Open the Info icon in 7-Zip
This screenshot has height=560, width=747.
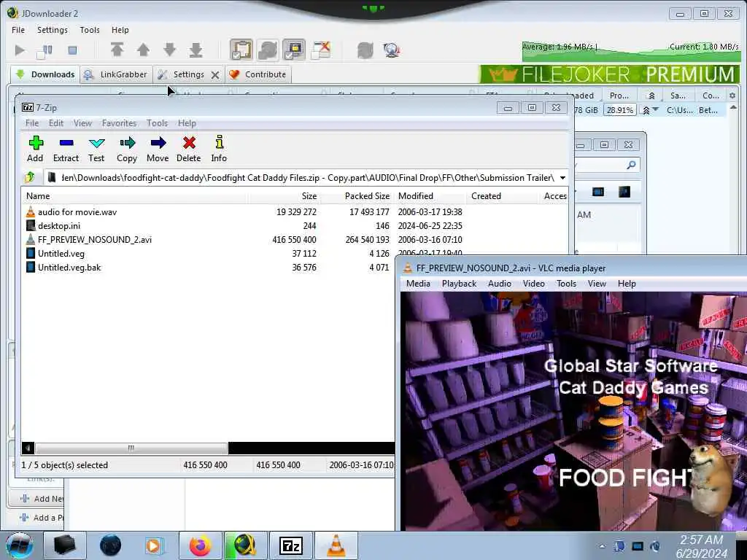pyautogui.click(x=219, y=149)
